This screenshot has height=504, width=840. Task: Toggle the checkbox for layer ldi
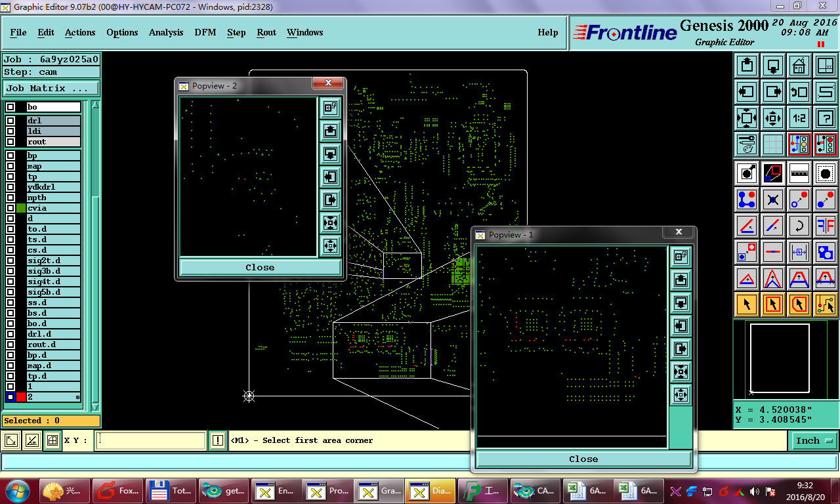[x=10, y=131]
